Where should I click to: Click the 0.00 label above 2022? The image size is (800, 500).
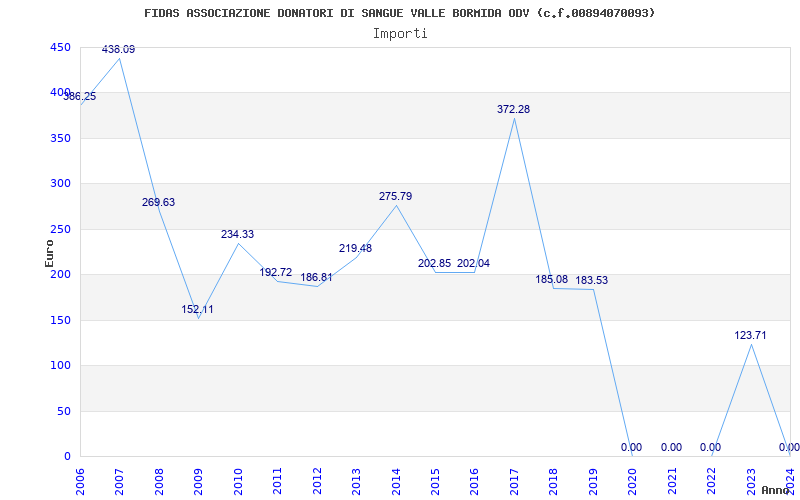click(x=710, y=447)
